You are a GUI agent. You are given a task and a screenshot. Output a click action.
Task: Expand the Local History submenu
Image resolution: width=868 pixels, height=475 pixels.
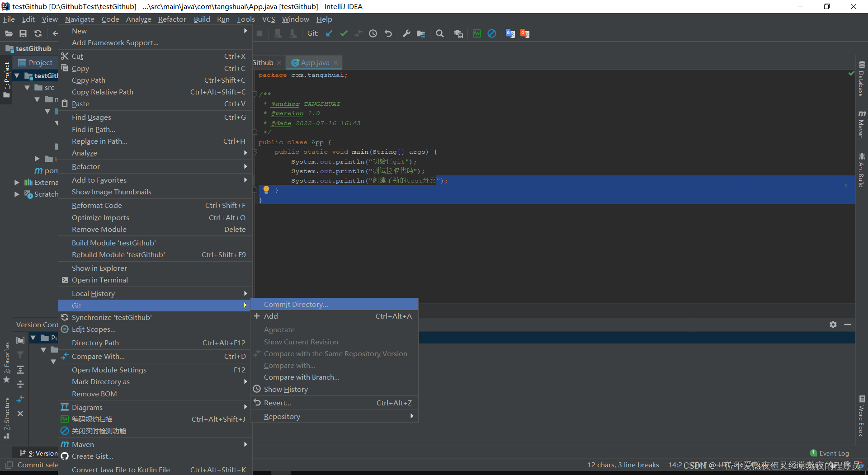[x=156, y=293]
